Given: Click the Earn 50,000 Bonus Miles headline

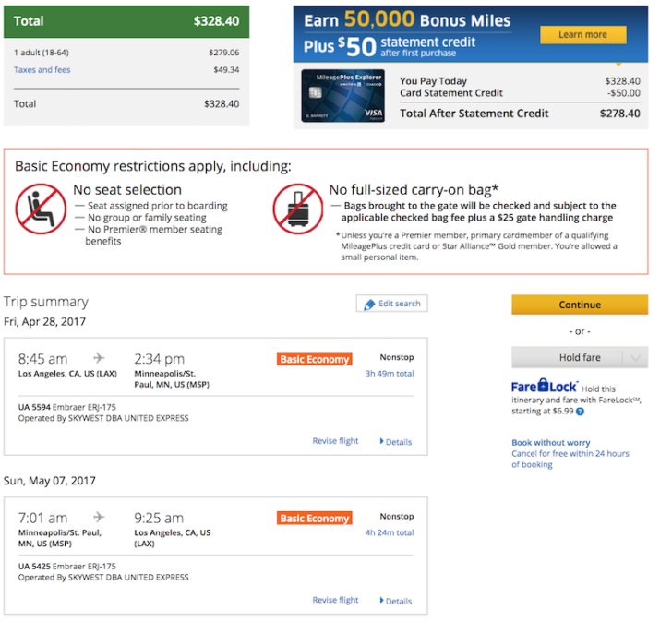Looking at the screenshot, I should [x=407, y=19].
